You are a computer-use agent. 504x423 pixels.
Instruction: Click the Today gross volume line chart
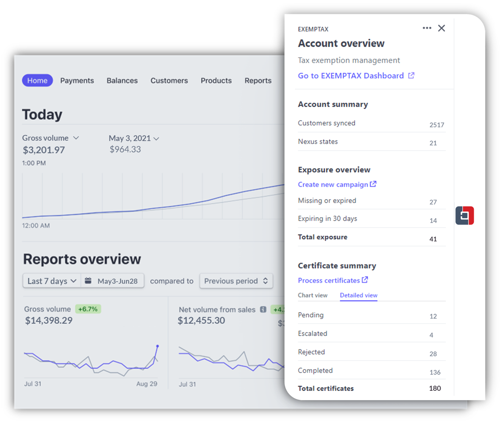click(x=153, y=196)
